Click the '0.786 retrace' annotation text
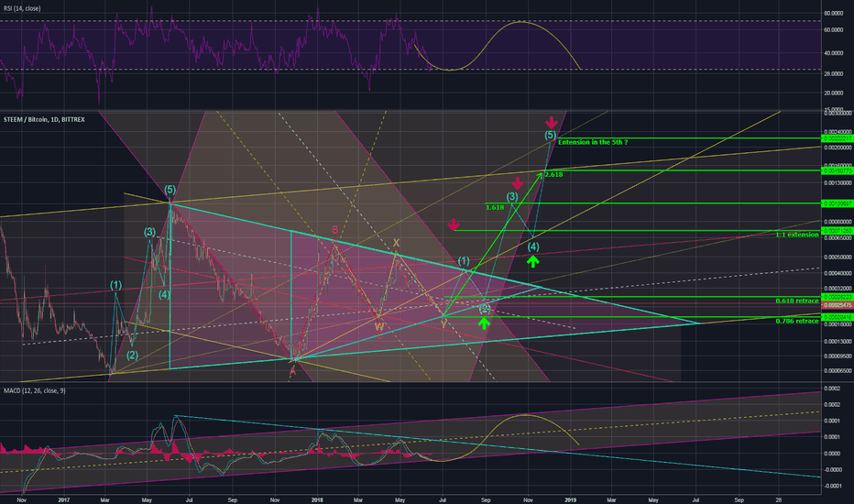Image resolution: width=854 pixels, height=504 pixels. pyautogui.click(x=797, y=321)
